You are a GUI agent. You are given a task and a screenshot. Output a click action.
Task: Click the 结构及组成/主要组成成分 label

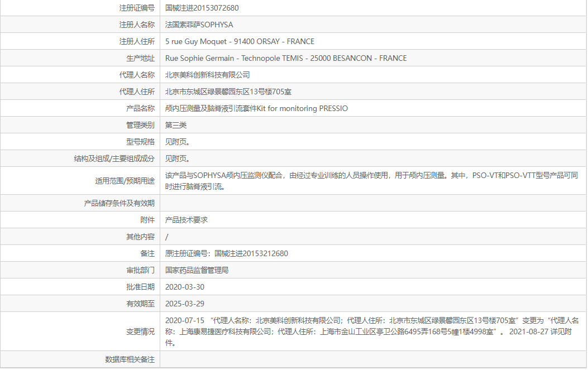pos(114,158)
